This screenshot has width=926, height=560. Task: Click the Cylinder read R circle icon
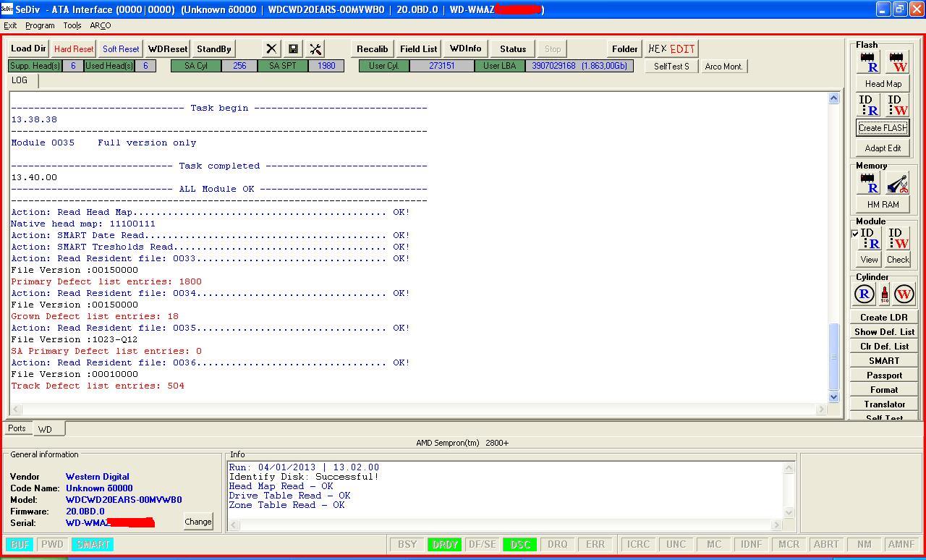865,294
